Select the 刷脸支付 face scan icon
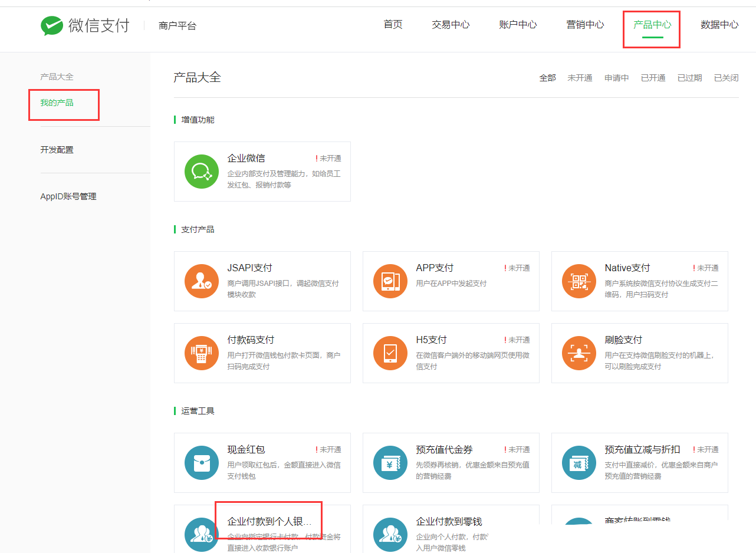756x553 pixels. 579,353
